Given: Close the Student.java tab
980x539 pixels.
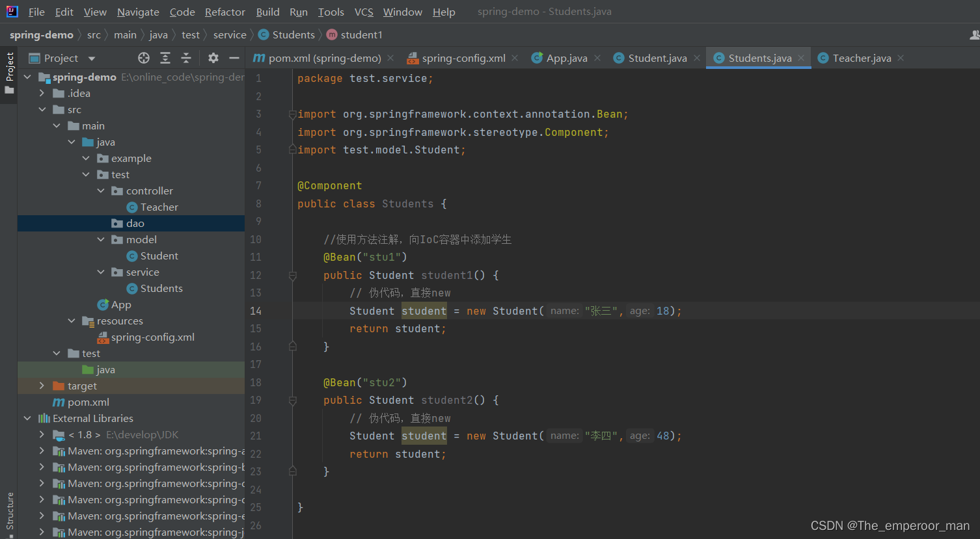Looking at the screenshot, I should pos(697,58).
